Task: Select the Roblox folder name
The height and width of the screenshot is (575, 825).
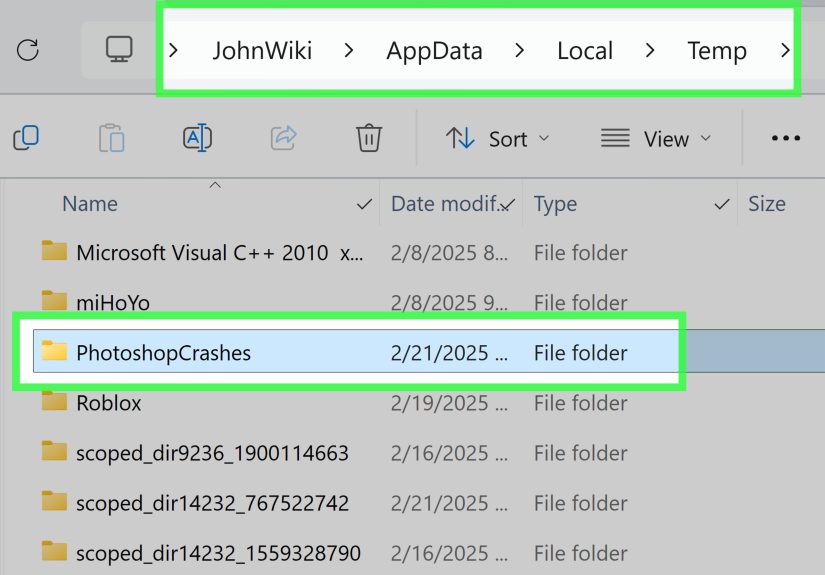Action: pos(108,403)
